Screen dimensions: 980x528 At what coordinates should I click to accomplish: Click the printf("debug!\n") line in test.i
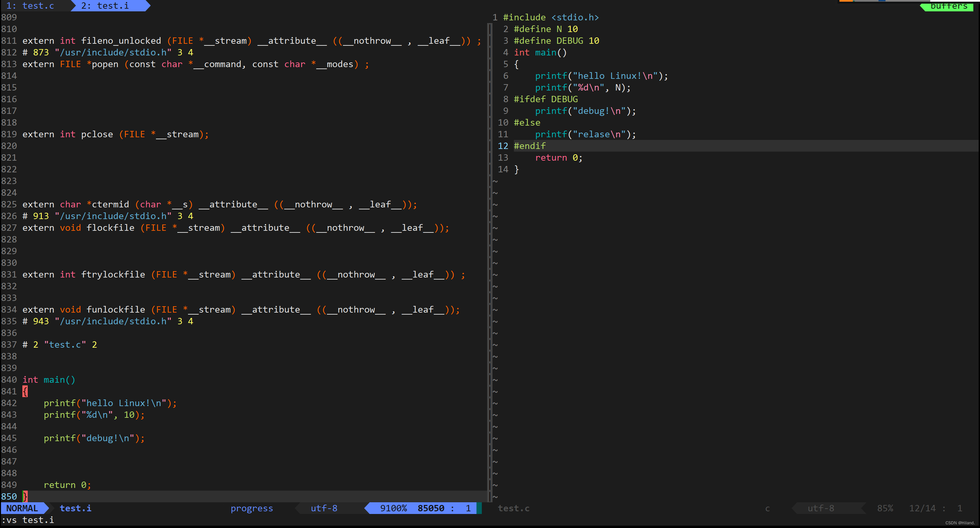[94, 438]
